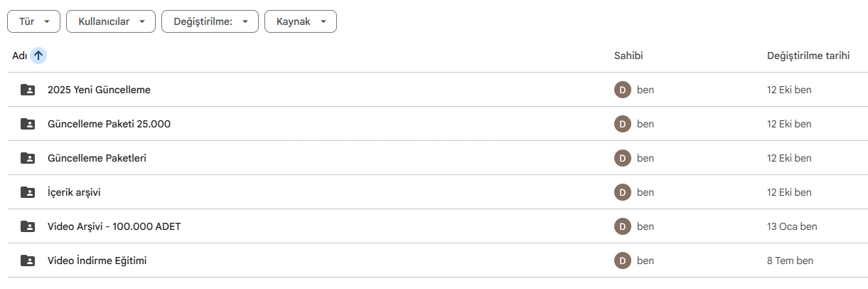Image resolution: width=868 pixels, height=289 pixels.
Task: Click the folder icon beside Güncelleme Paketi 25.000
Action: tap(28, 124)
